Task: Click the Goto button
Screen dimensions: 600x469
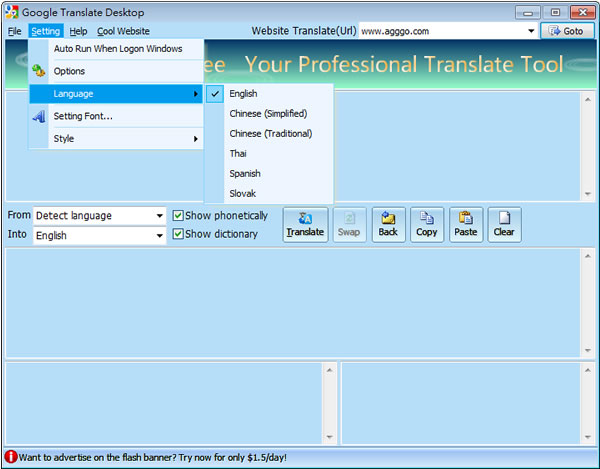Action: 567,31
